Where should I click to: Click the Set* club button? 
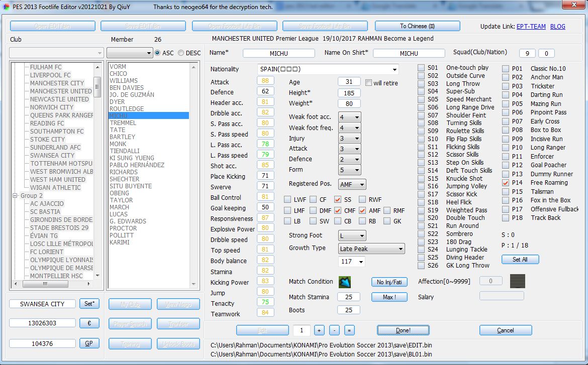89,304
